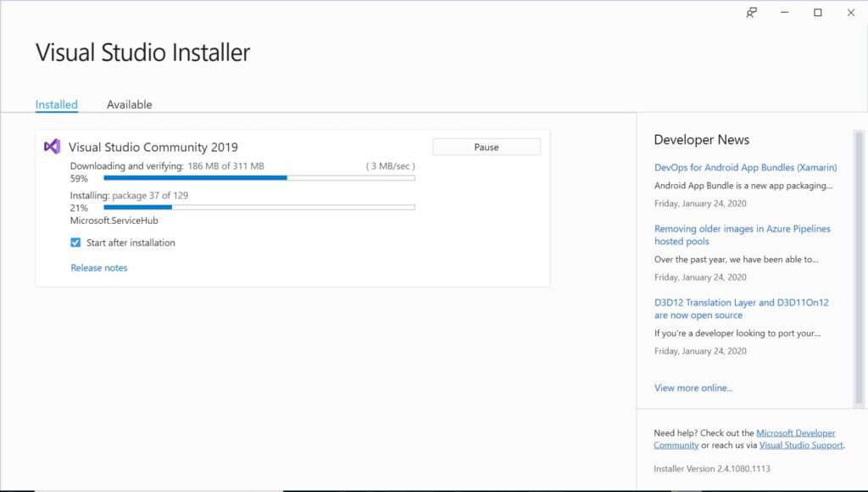Uncheck Start after installation checkbox
The width and height of the screenshot is (868, 492).
pos(76,243)
